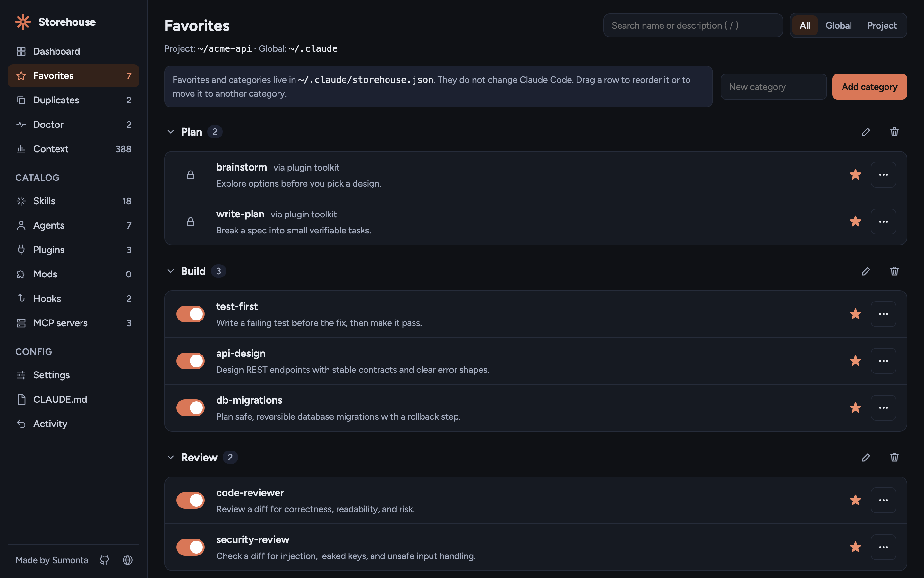
Task: Delete the Build category with trash icon
Action: (894, 271)
